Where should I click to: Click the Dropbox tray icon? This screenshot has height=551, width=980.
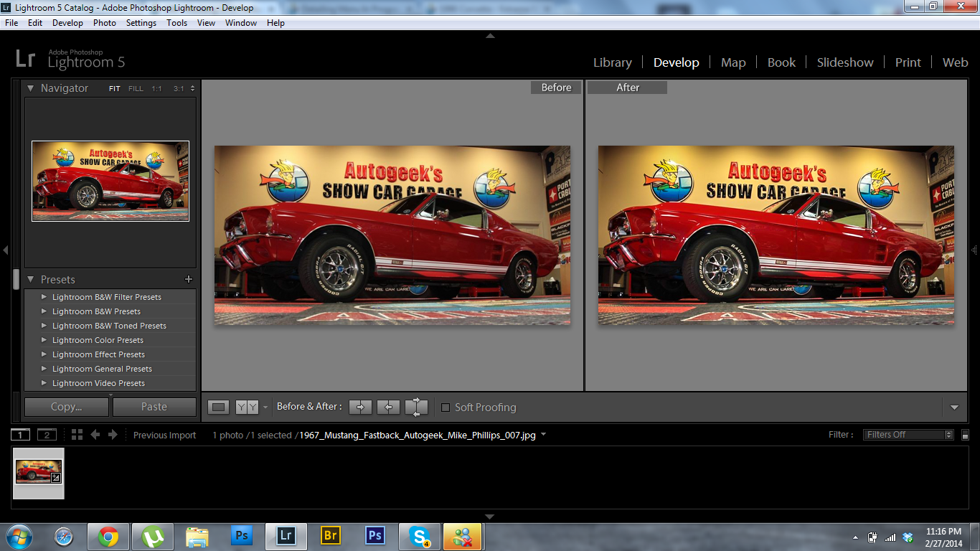pos(908,537)
